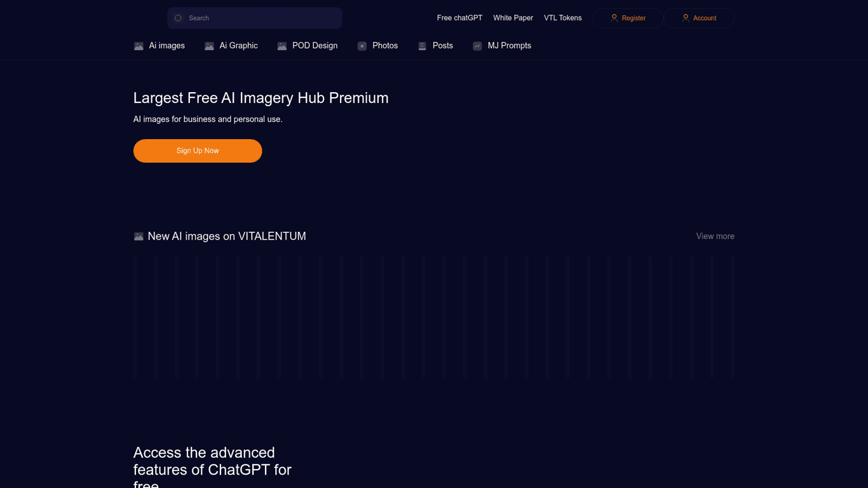Open the Ai images menu item
868x488 pixels.
tap(166, 46)
